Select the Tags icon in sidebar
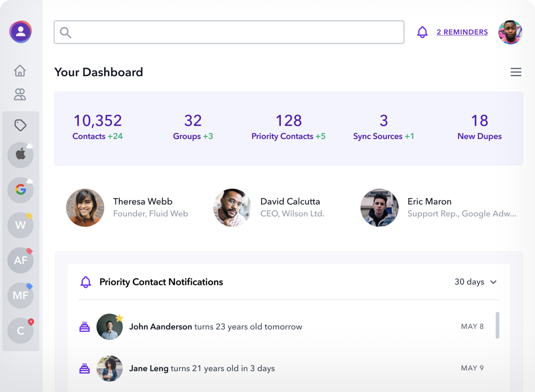The height and width of the screenshot is (392, 535). click(20, 125)
